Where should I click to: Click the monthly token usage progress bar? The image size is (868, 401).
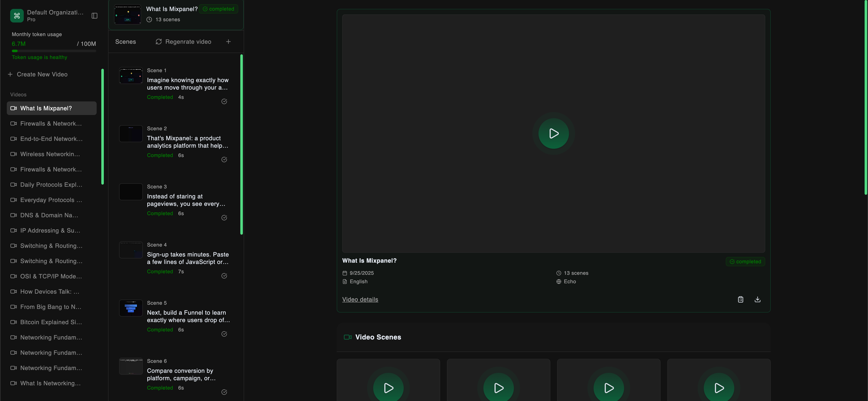click(x=54, y=51)
